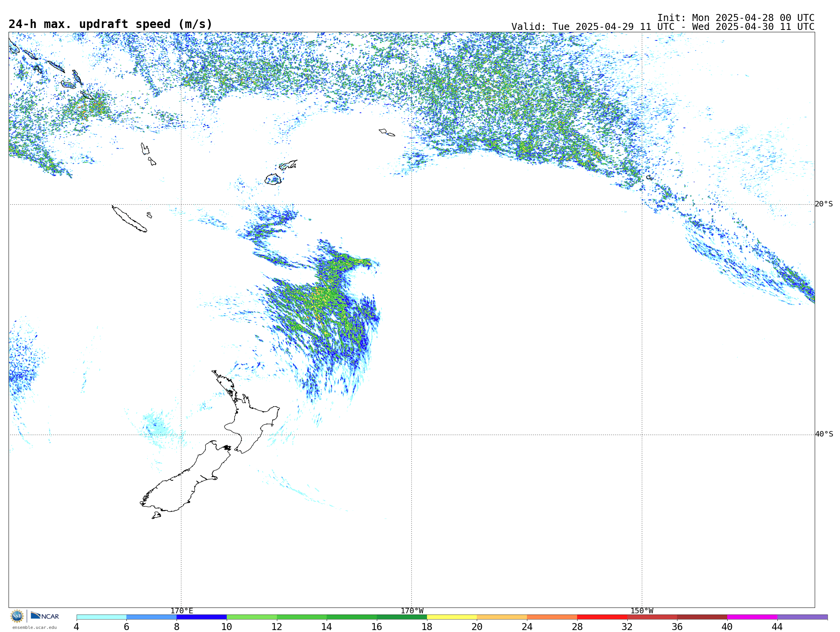Select the green 12-14 colorbar swatch
The width and height of the screenshot is (840, 632).
302,617
